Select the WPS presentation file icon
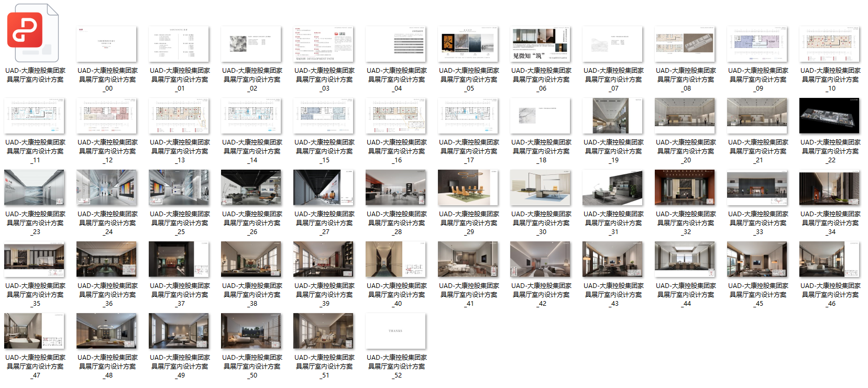 [33, 34]
